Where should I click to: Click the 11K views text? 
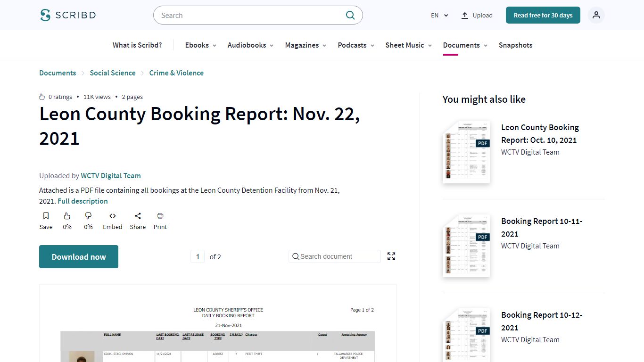pos(97,97)
